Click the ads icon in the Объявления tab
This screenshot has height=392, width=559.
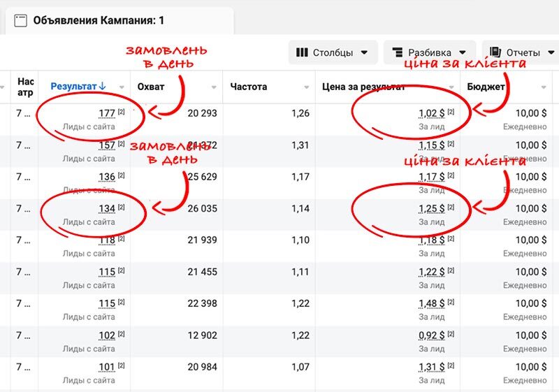tap(21, 21)
